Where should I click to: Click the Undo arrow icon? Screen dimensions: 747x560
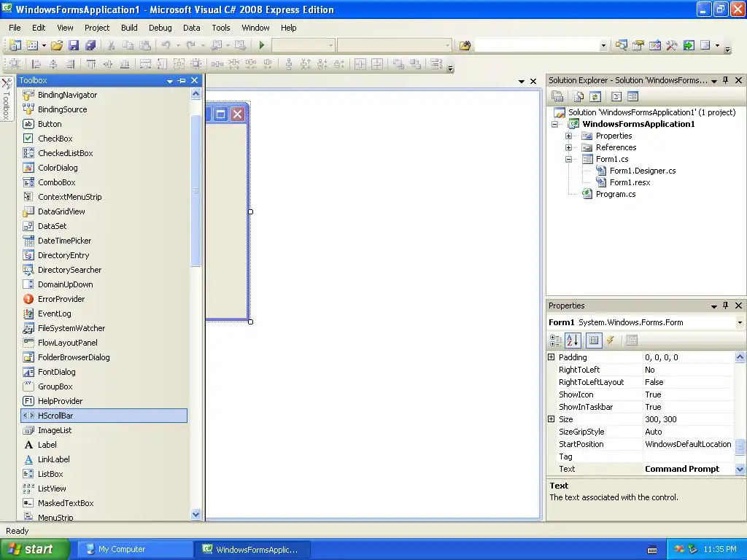[166, 45]
